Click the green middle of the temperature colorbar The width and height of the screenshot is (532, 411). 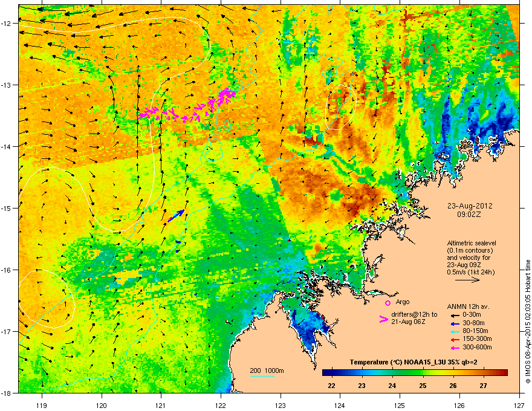click(415, 373)
